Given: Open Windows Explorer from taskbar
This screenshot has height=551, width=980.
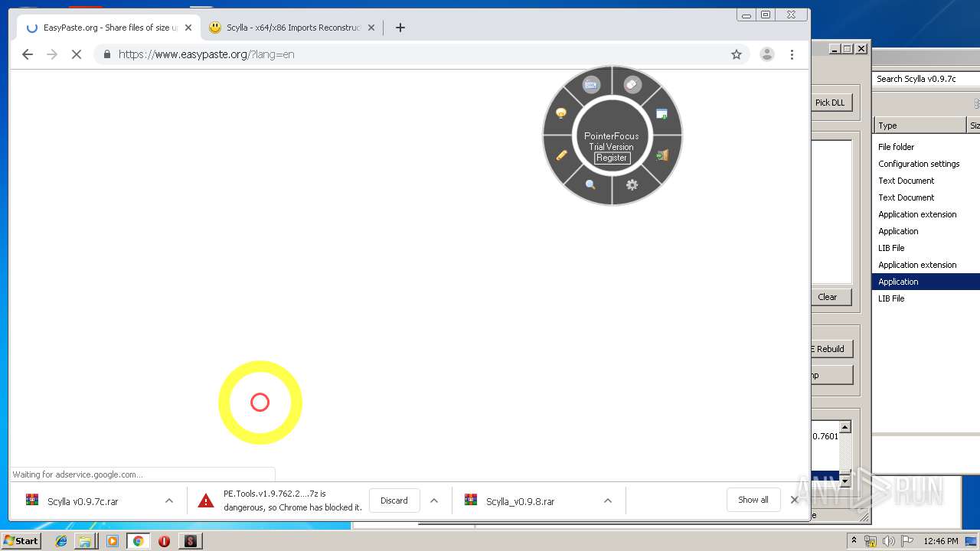Looking at the screenshot, I should (x=86, y=541).
